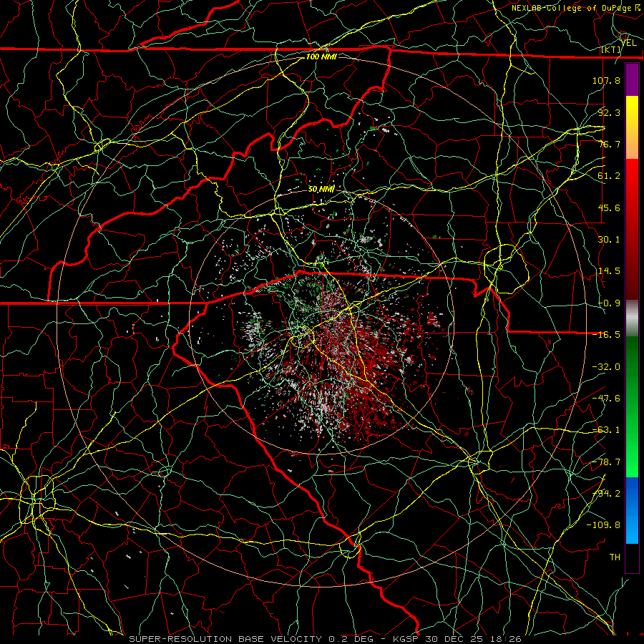This screenshot has width=644, height=644.
Task: Click the 'VEL' legend title
Action: (629, 43)
